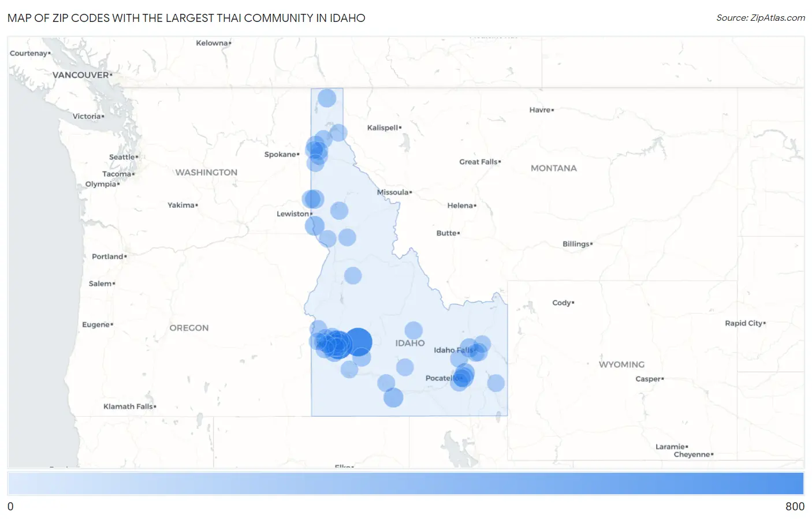Click the Victoria city label

tap(87, 116)
